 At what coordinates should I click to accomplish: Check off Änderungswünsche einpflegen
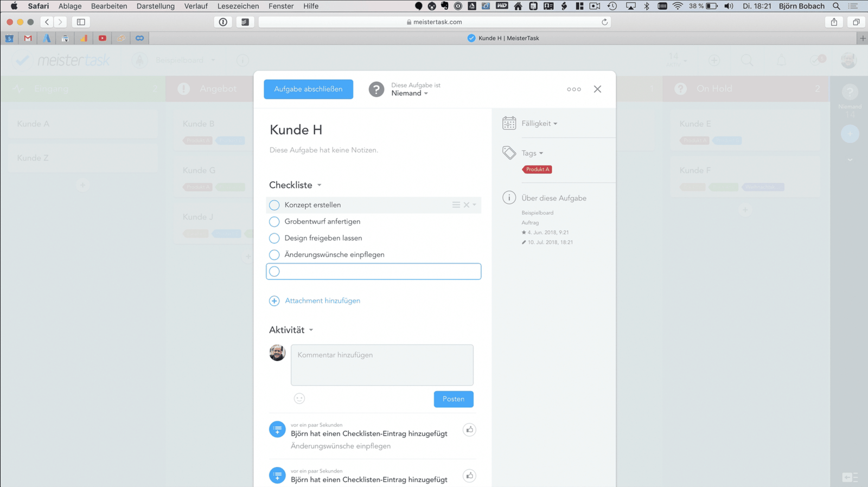tap(275, 255)
